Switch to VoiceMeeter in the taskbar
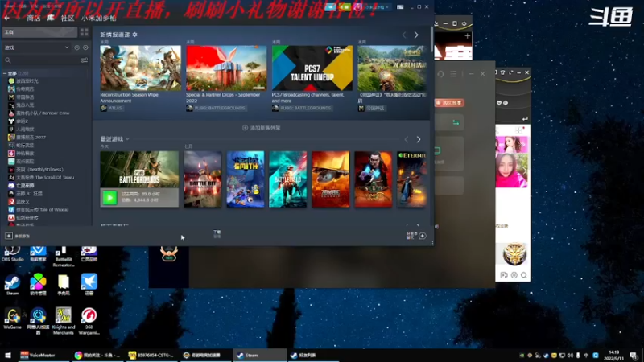 (43, 356)
